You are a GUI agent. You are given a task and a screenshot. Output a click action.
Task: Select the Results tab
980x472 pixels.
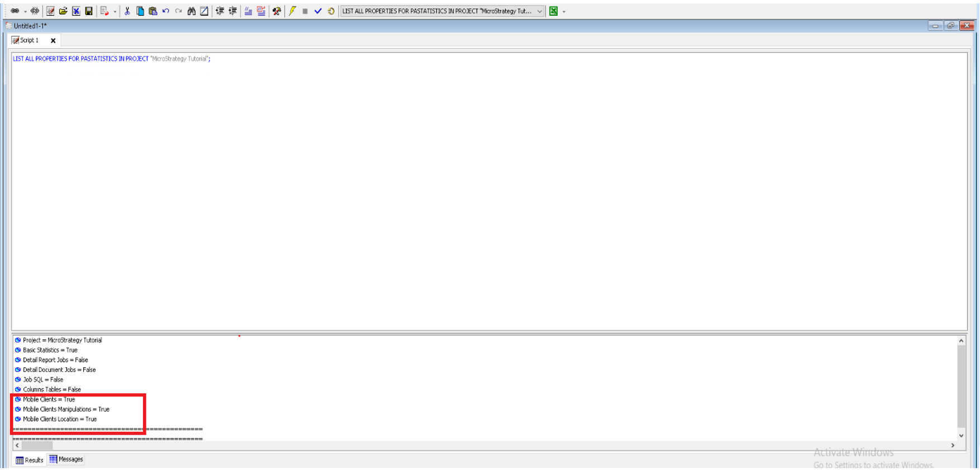click(30, 460)
